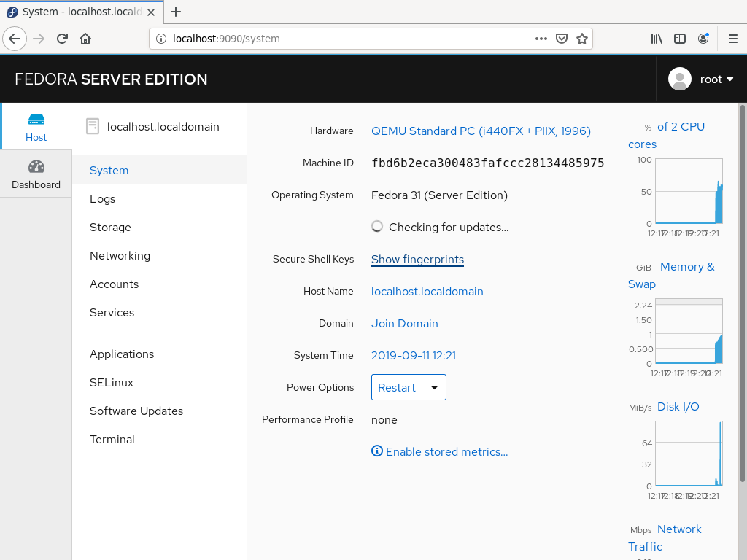Save page to Pocket icon
Screen dimensions: 747x560
(562, 39)
